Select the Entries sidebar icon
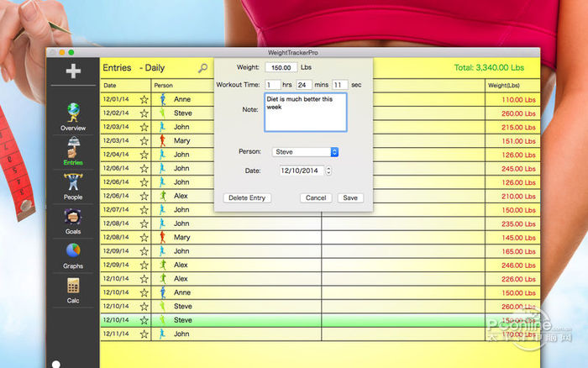 pyautogui.click(x=73, y=150)
